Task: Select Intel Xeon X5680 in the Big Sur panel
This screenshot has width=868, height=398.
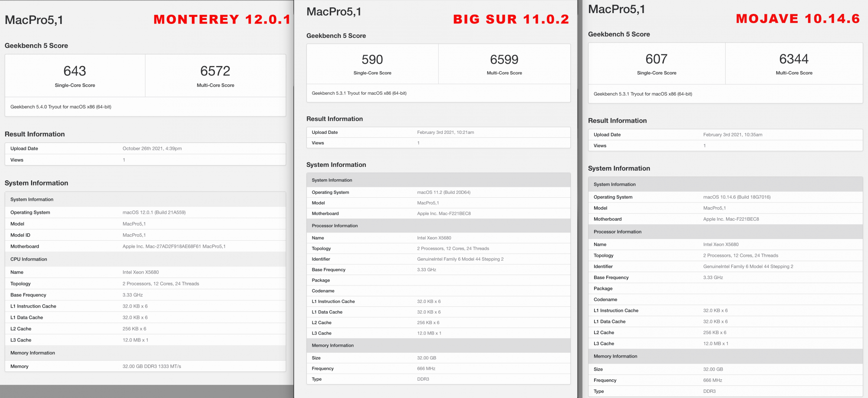Action: click(434, 238)
